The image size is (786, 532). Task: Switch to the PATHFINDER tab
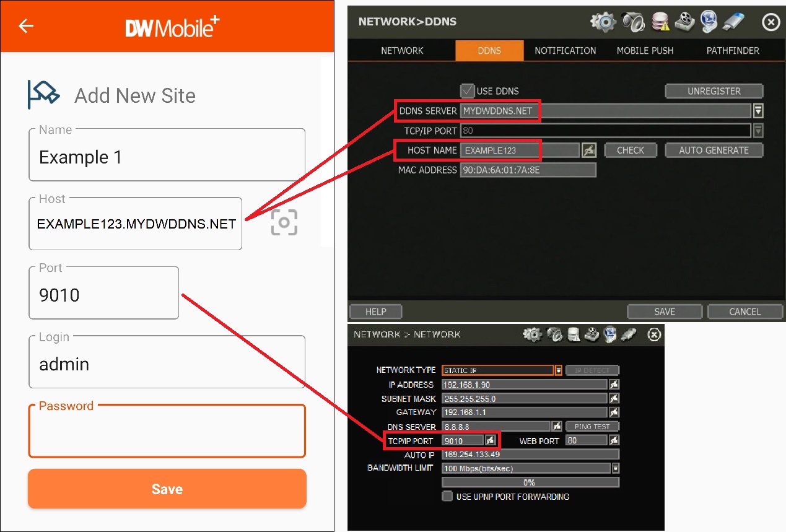coord(733,51)
